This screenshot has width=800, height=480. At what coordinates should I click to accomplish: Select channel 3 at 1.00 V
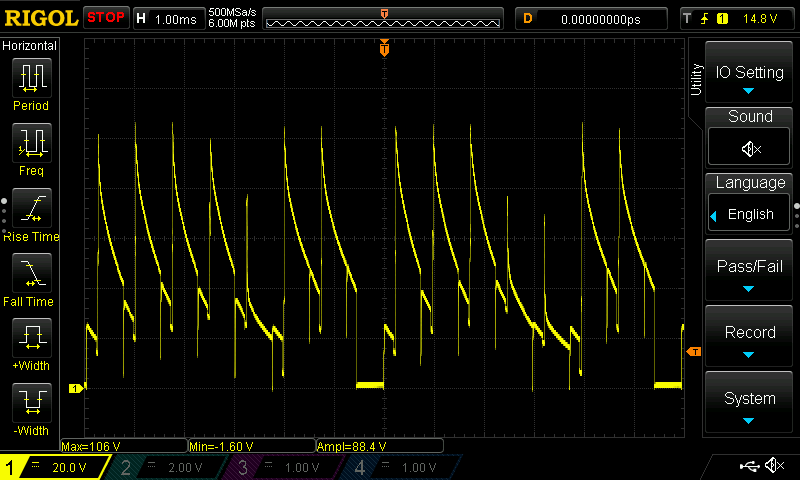click(283, 467)
